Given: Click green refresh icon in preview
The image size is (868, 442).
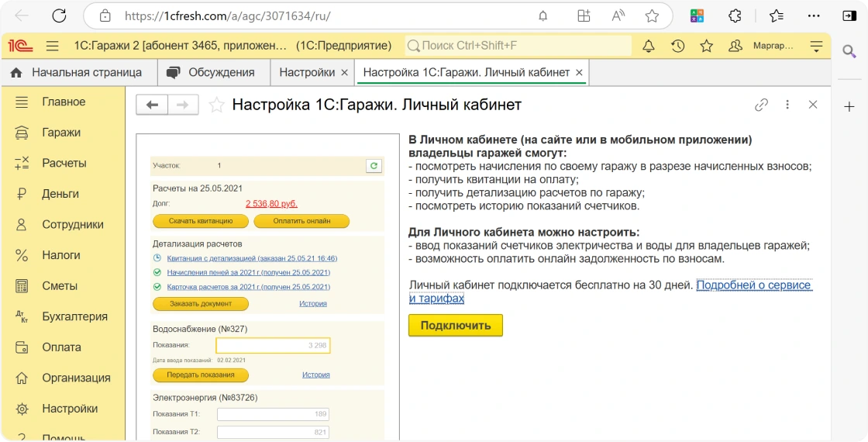Looking at the screenshot, I should click(374, 166).
